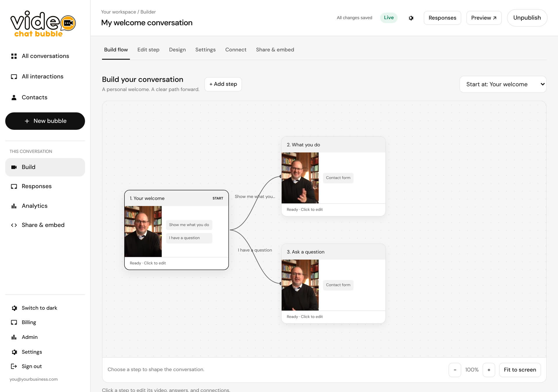Open Preview in new window
The image size is (558, 392).
484,18
